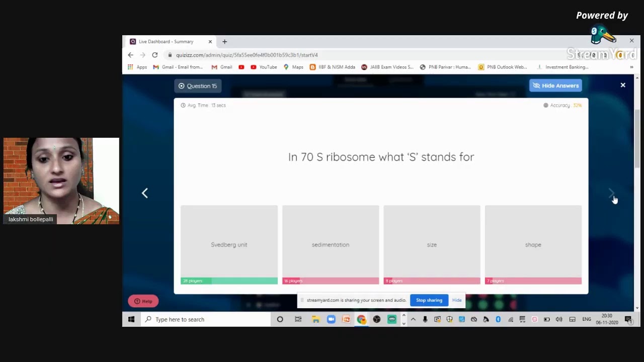Click the volume speaker tray icon

coord(559,319)
